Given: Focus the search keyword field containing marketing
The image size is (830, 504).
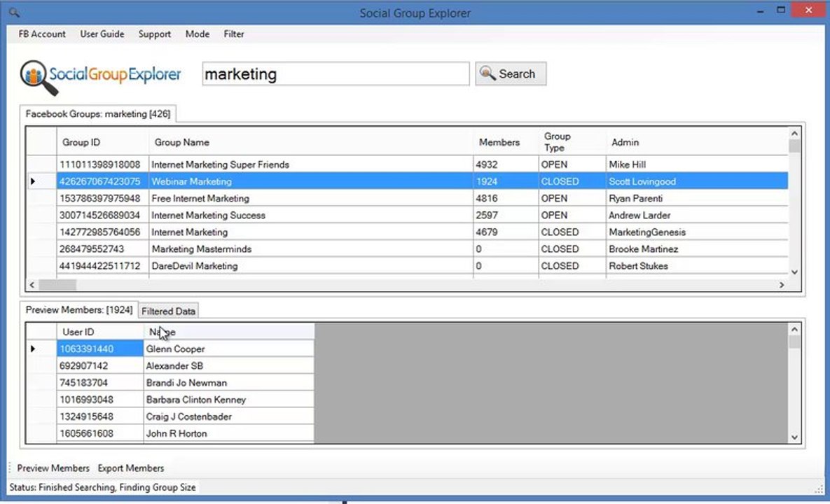Looking at the screenshot, I should (336, 73).
